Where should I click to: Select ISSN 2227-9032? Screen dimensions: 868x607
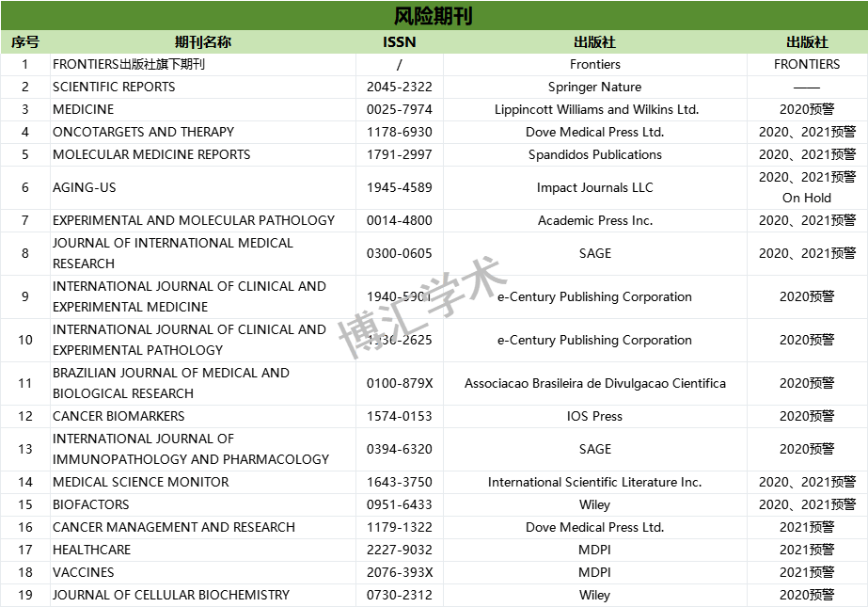tap(399, 550)
